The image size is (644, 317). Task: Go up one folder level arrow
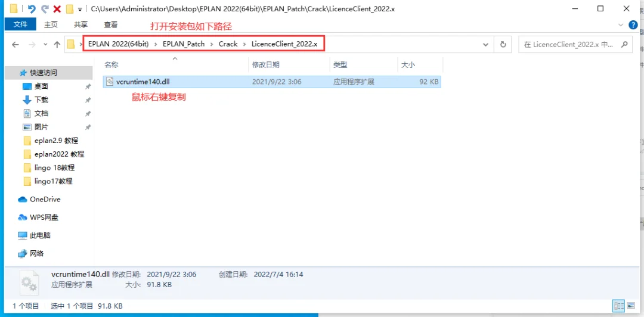point(57,44)
